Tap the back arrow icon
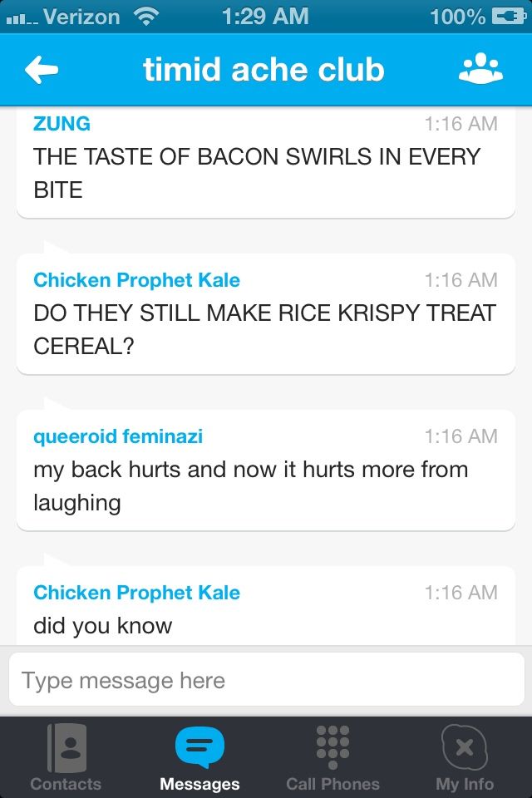Screen dimensions: 532x798 [42, 71]
